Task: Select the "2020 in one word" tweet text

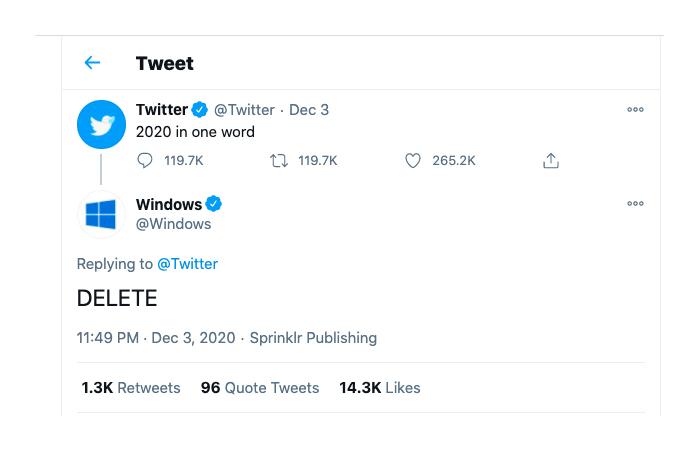Action: 195,132
